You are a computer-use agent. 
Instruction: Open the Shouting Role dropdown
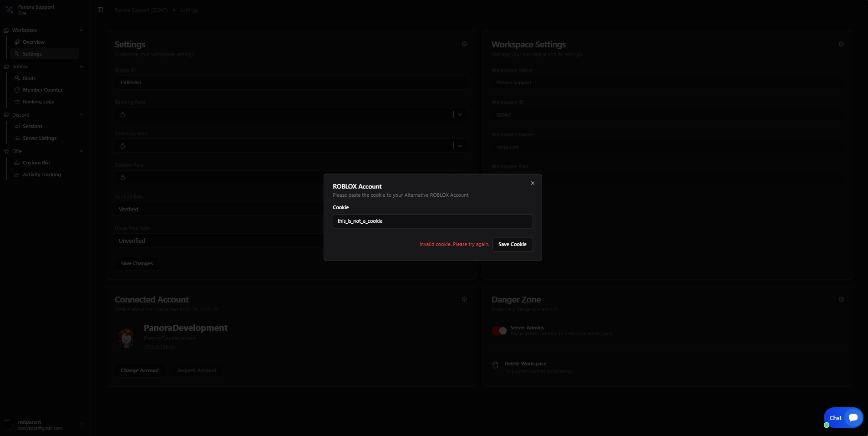291,146
